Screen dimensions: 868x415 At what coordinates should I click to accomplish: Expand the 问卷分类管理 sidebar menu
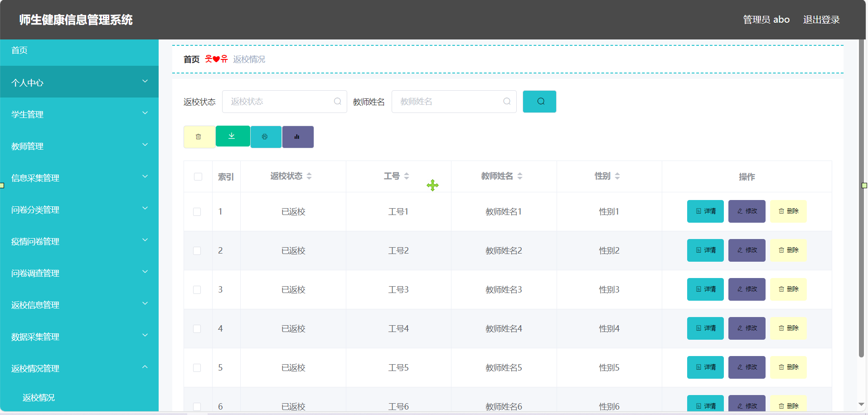(79, 209)
